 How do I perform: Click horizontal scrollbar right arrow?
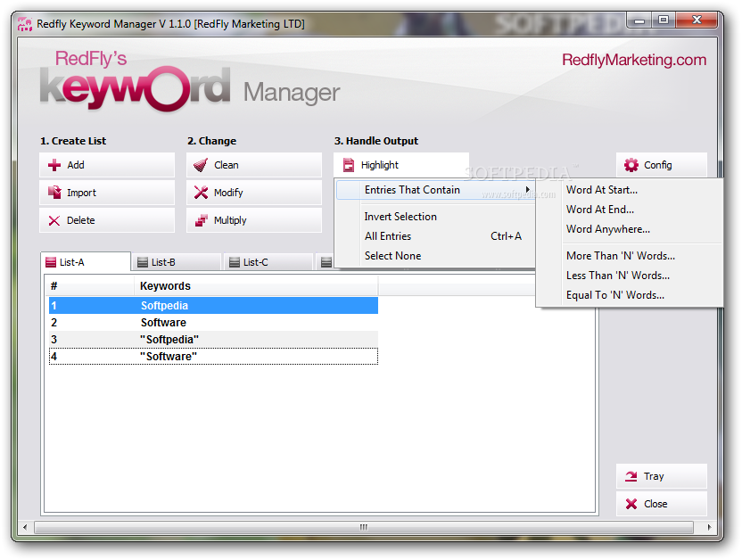click(x=709, y=527)
